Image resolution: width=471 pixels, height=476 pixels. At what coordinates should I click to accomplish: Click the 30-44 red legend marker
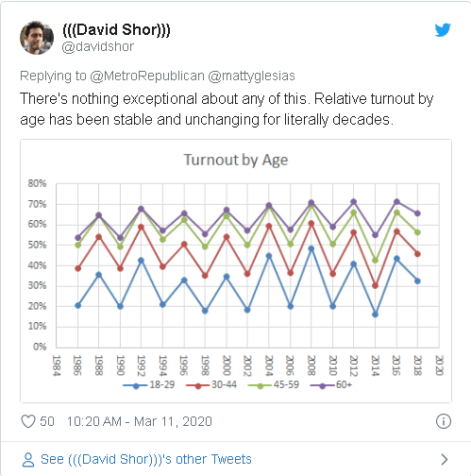click(x=198, y=385)
